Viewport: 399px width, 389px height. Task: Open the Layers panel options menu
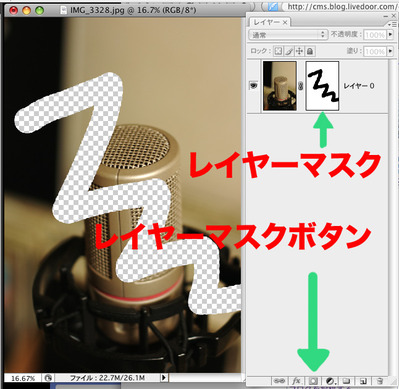[x=391, y=24]
